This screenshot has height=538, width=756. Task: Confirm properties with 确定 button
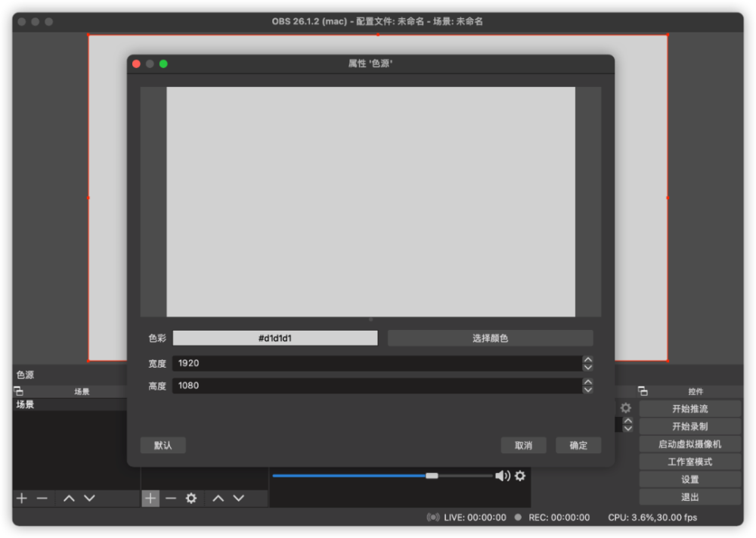coord(578,446)
